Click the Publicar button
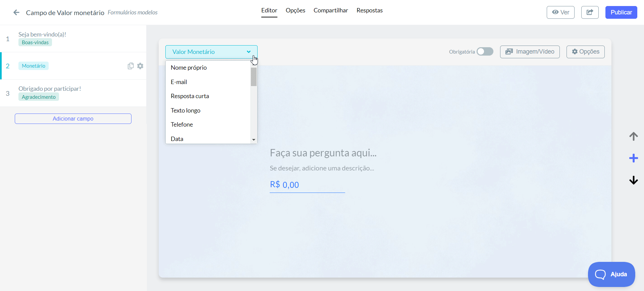This screenshot has width=644, height=291. [x=621, y=12]
